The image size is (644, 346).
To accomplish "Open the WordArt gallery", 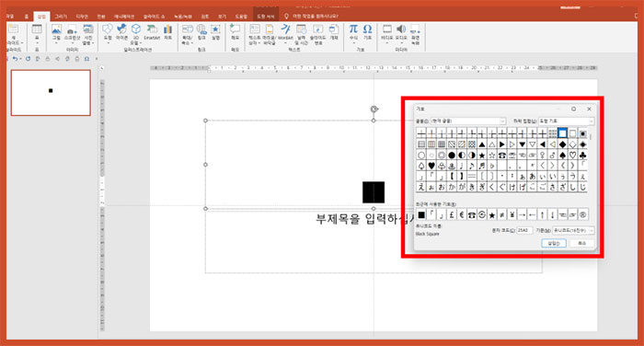I will (x=285, y=34).
